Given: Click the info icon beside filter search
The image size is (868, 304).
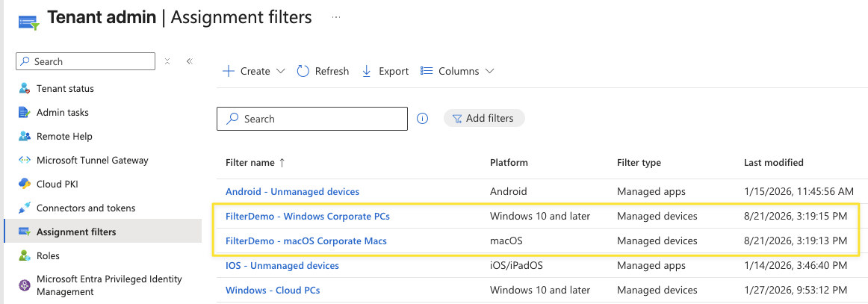Looking at the screenshot, I should click(422, 119).
